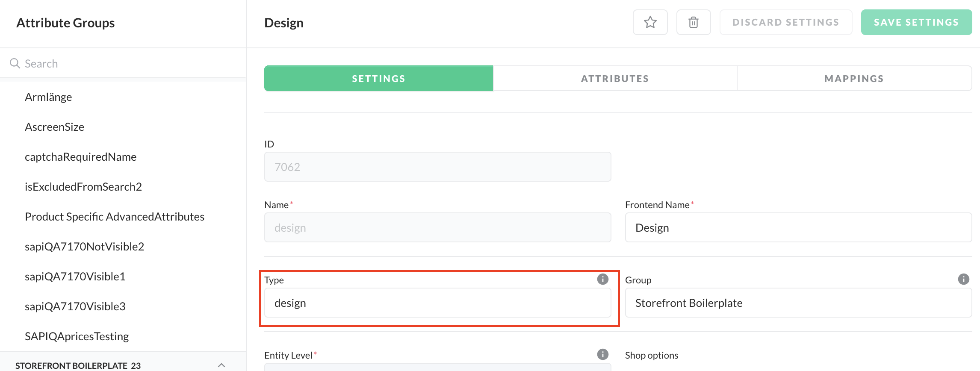
Task: Open the Group dropdown field
Action: [798, 303]
